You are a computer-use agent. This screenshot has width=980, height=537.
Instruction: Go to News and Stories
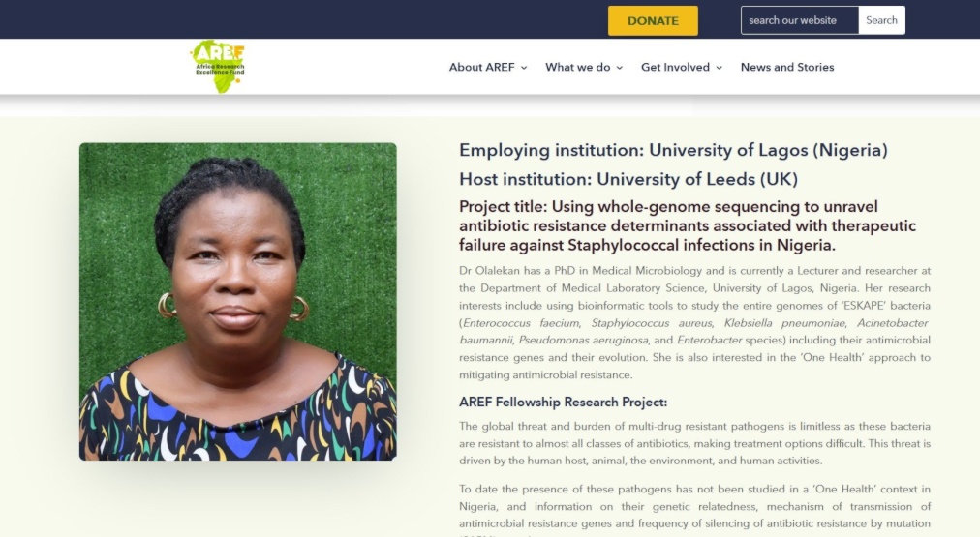tap(787, 67)
